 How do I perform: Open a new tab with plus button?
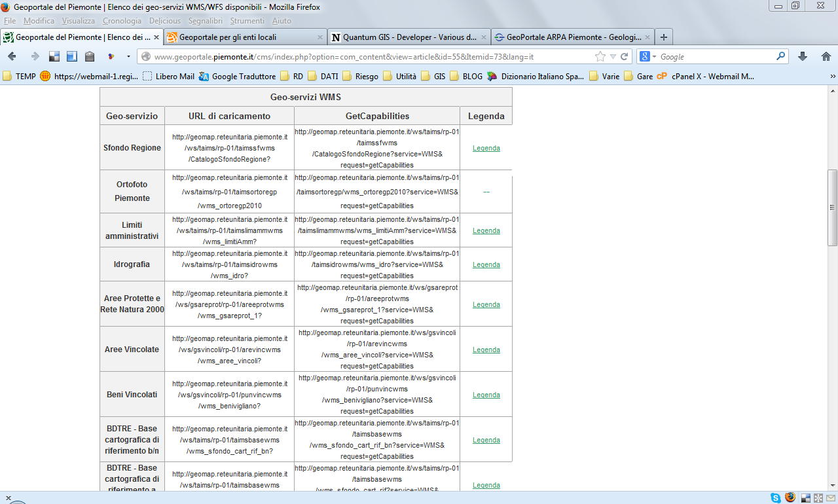click(664, 37)
